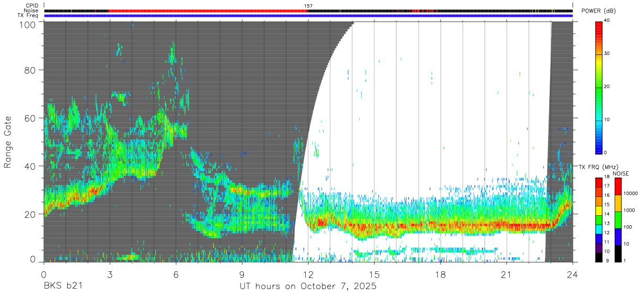Viewport: 644px width, 297px height.
Task: Click the x-axis tick label '12'
Action: (x=308, y=274)
